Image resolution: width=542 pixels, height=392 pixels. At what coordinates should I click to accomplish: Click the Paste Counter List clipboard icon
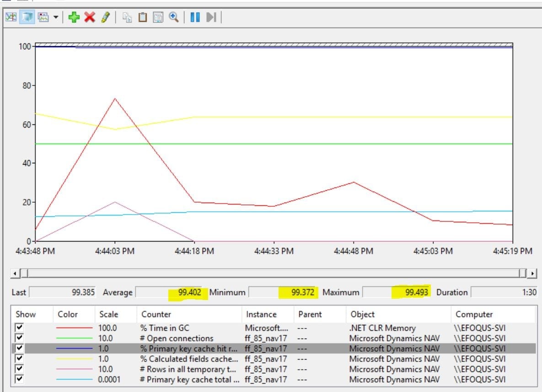point(142,17)
